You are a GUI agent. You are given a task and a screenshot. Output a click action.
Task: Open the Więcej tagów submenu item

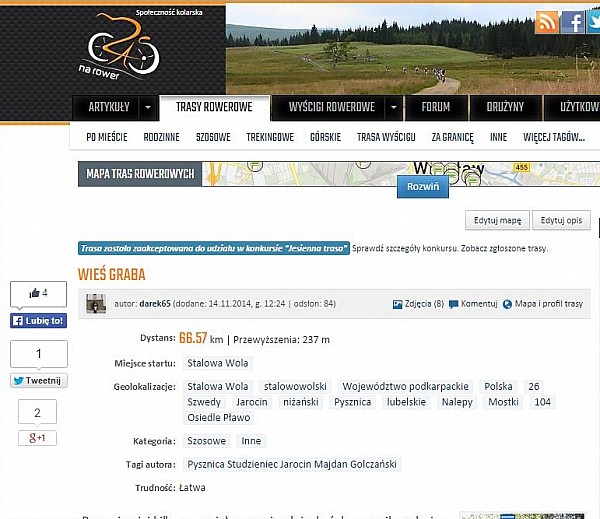552,138
